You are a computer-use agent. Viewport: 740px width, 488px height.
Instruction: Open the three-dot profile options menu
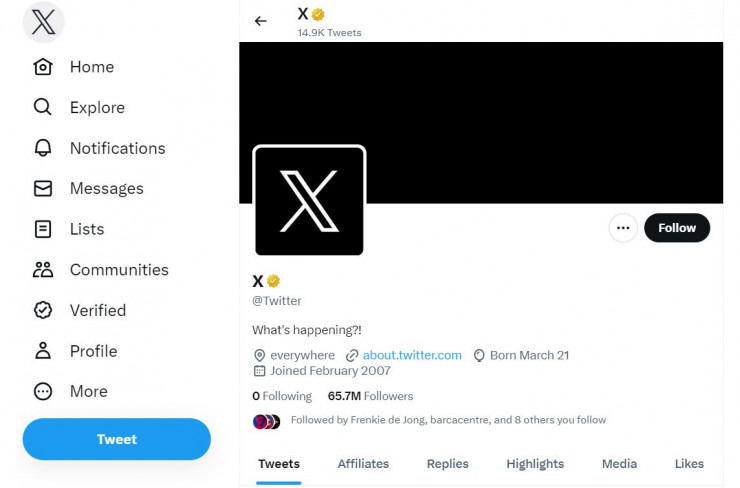[x=623, y=228]
